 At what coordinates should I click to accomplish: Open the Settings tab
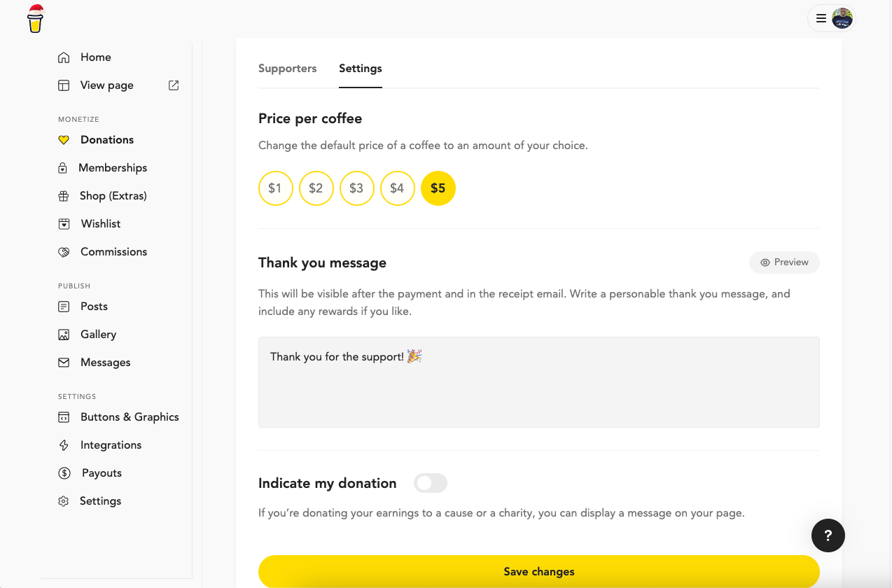coord(360,69)
